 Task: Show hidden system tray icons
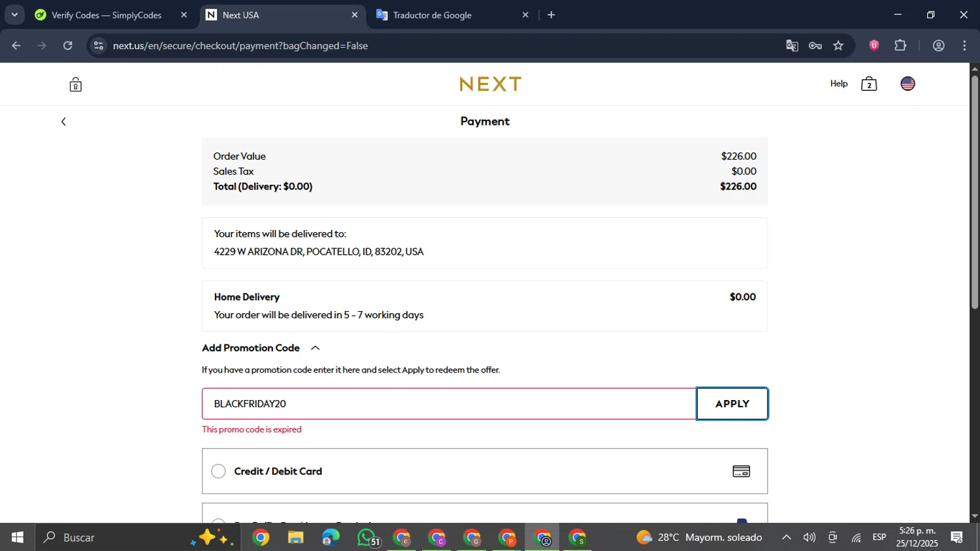(x=787, y=537)
